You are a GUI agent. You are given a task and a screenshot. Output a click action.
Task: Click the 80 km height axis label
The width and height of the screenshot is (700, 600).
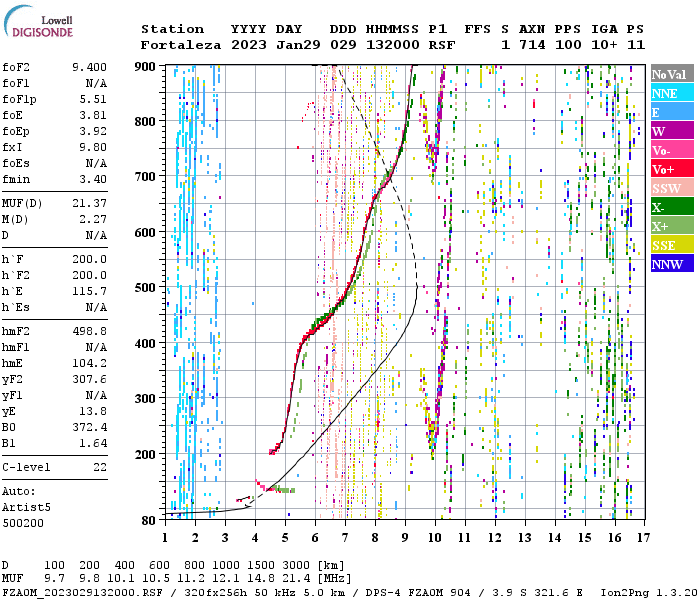click(x=149, y=521)
